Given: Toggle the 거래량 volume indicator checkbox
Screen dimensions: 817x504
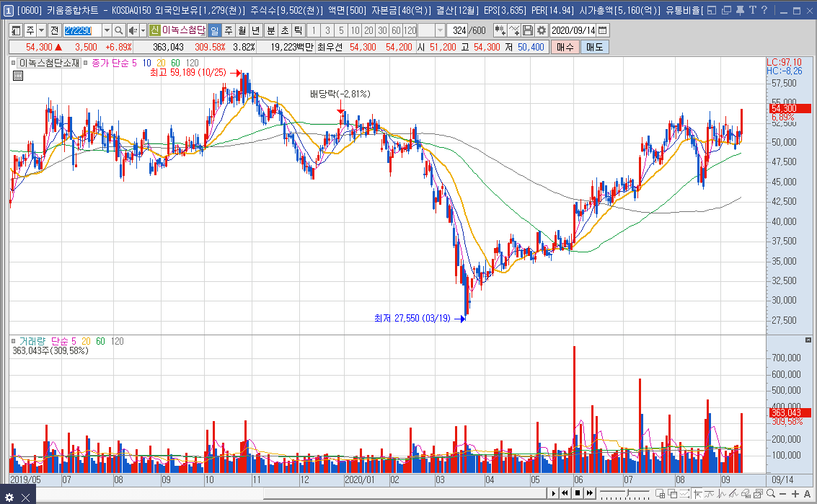Looking at the screenshot, I should click(x=14, y=341).
